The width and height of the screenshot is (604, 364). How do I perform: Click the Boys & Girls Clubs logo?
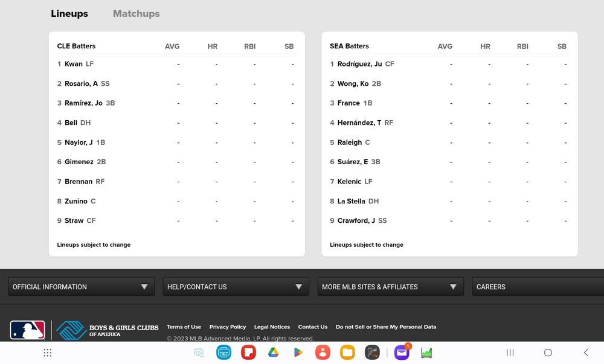(108, 330)
